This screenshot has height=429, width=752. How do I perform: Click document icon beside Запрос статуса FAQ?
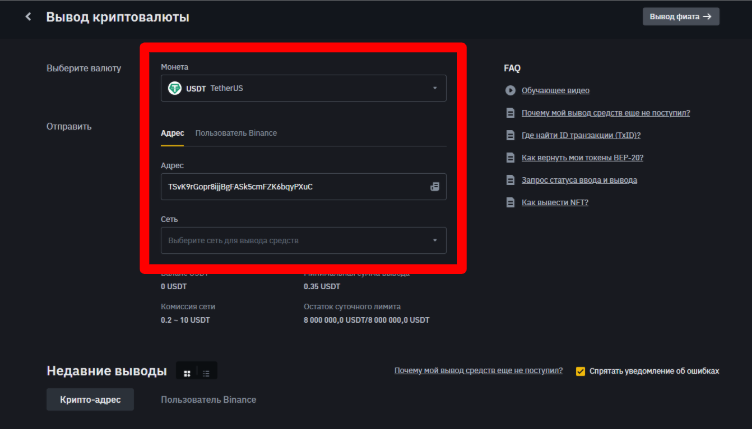tap(510, 180)
